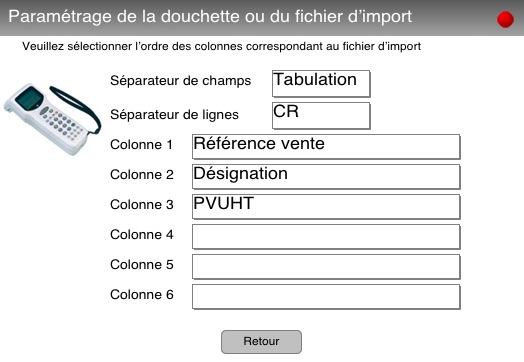The height and width of the screenshot is (362, 524).
Task: Click the Colonne 1 label
Action: (141, 145)
